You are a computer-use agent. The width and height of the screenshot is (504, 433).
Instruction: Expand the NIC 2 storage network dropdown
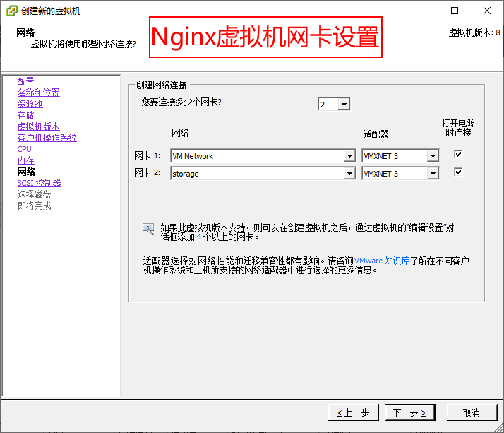[x=349, y=174]
